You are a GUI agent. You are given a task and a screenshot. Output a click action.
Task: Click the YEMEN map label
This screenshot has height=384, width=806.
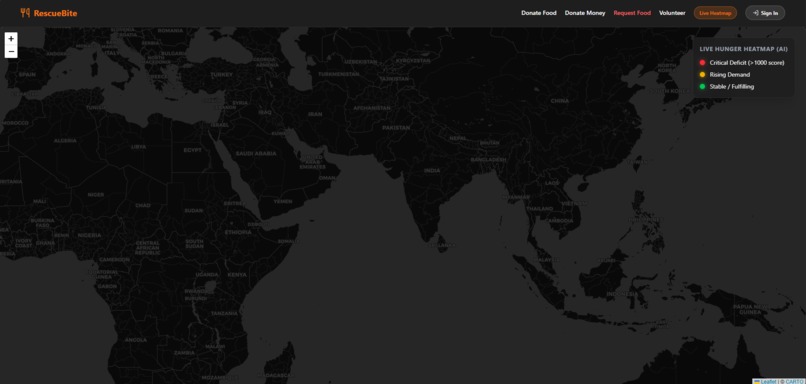pyautogui.click(x=283, y=201)
